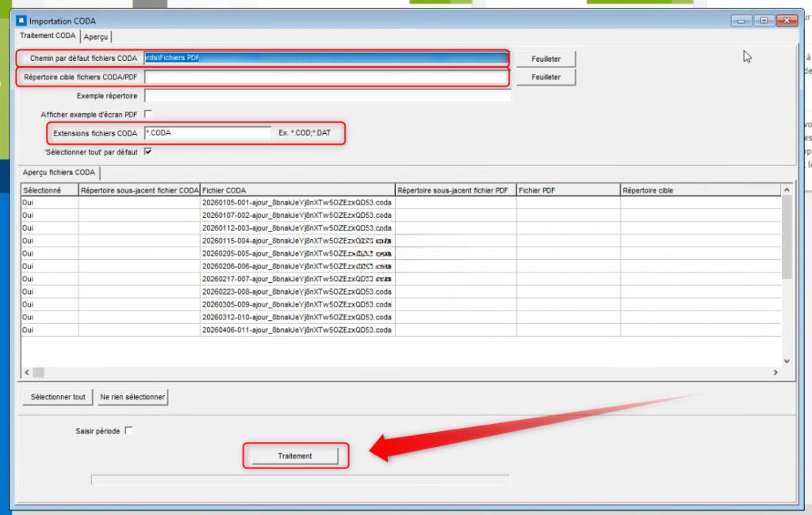Minimize the Importation CODA window
Viewport: 812px width, 515px height.
coord(741,21)
